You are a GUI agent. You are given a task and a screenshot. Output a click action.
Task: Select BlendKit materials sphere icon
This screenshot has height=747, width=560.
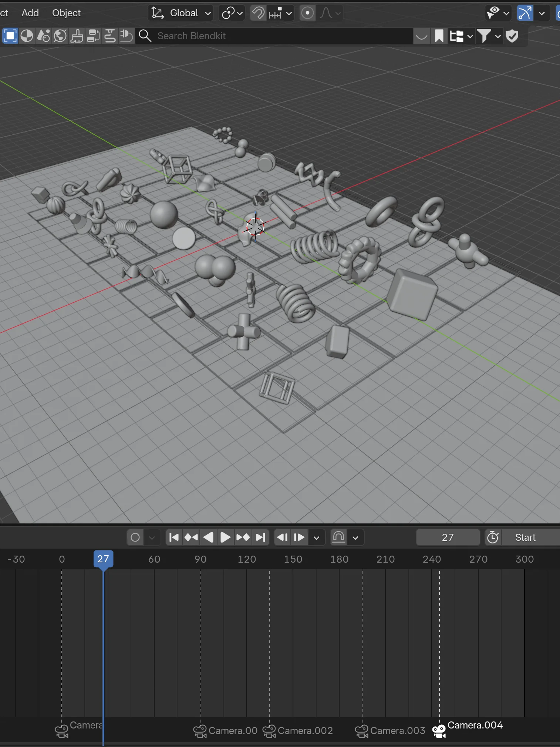pos(27,36)
